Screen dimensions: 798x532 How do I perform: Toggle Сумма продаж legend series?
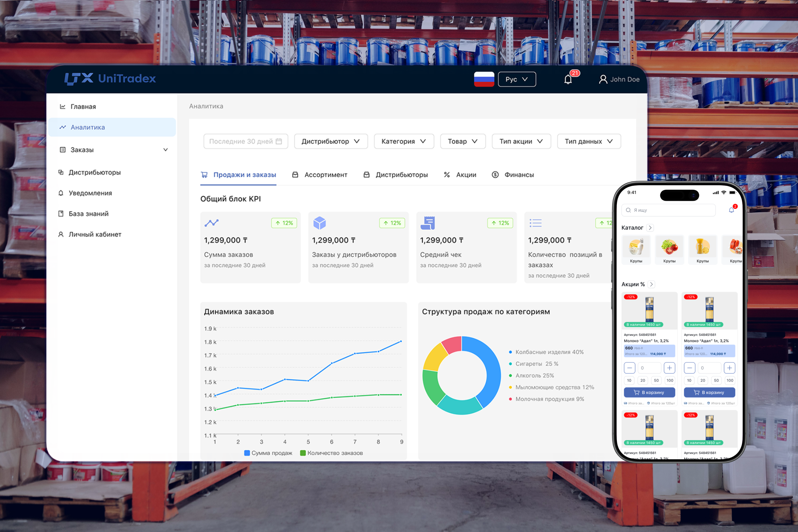[x=268, y=453]
